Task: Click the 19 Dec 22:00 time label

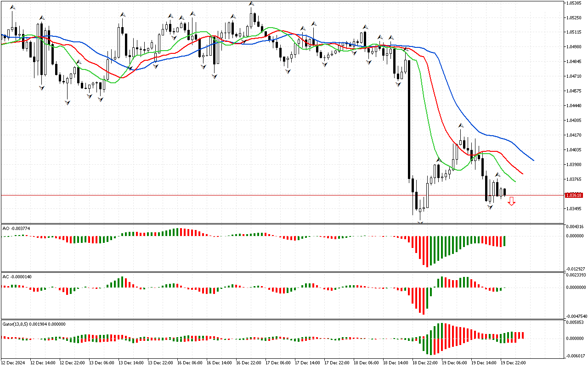Action: tap(513, 363)
